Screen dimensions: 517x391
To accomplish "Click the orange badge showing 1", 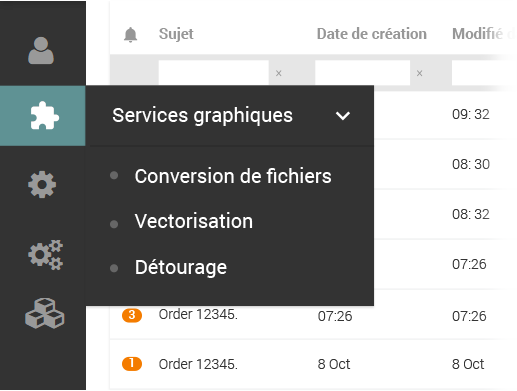I will tap(132, 364).
